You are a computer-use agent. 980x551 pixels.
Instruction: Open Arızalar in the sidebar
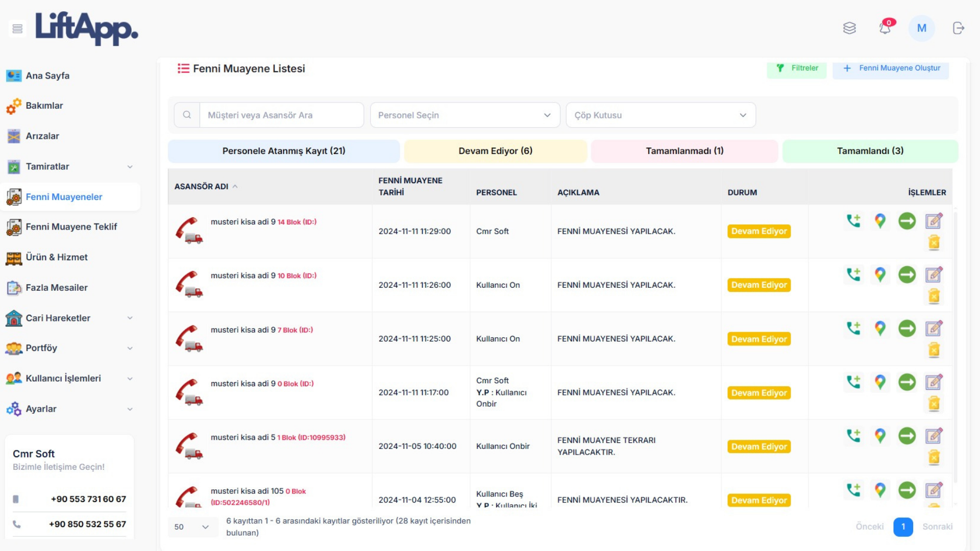pos(42,136)
